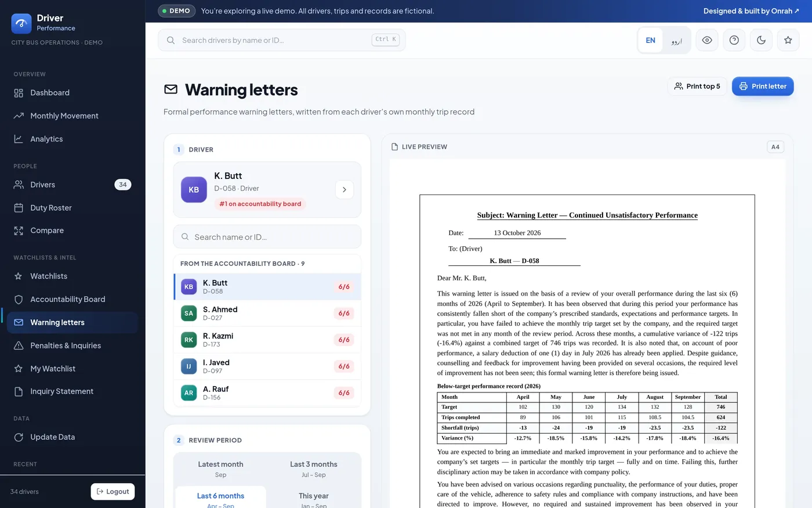The width and height of the screenshot is (812, 508).
Task: Click the Print letter button
Action: pos(763,87)
